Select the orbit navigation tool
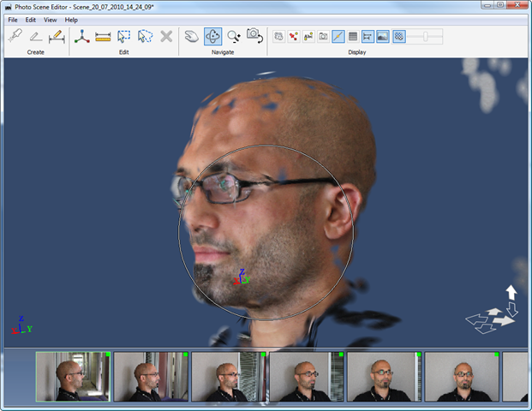This screenshot has width=532, height=411. 213,37
